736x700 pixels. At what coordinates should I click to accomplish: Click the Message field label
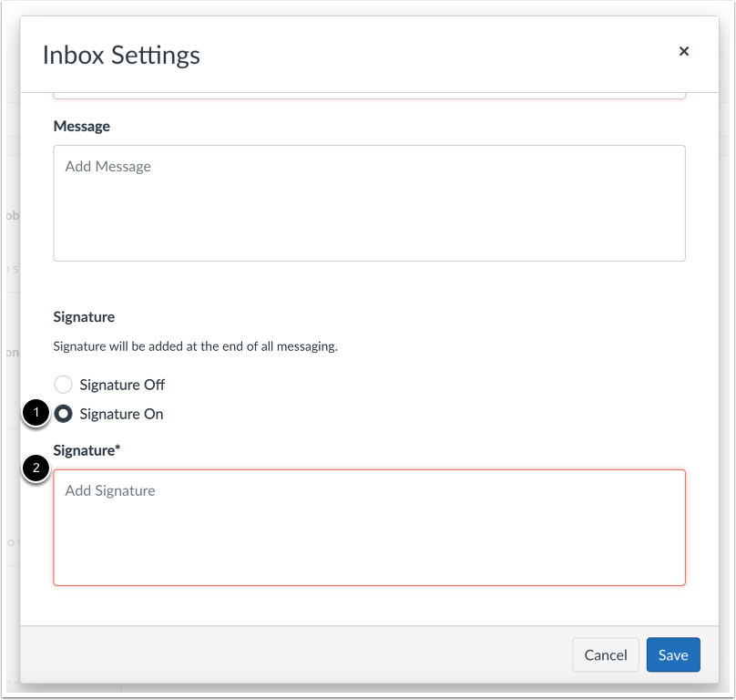[x=82, y=126]
